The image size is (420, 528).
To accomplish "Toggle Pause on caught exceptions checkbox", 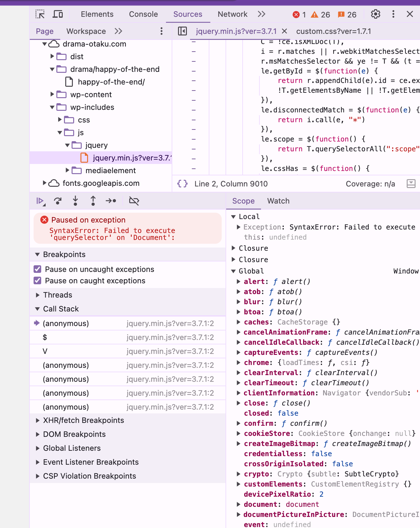I will click(37, 281).
